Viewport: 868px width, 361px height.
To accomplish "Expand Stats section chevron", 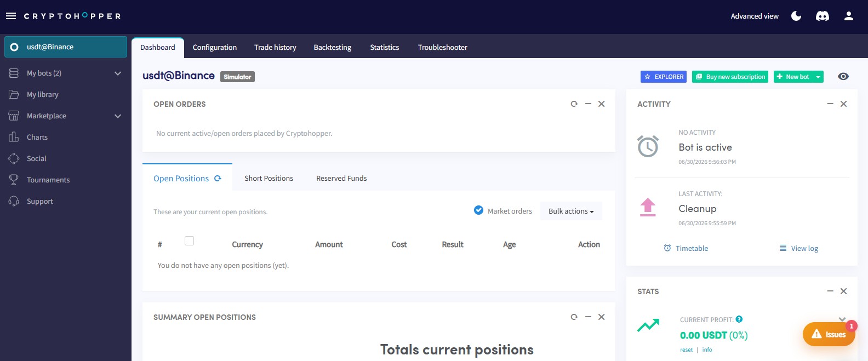I will pyautogui.click(x=842, y=319).
